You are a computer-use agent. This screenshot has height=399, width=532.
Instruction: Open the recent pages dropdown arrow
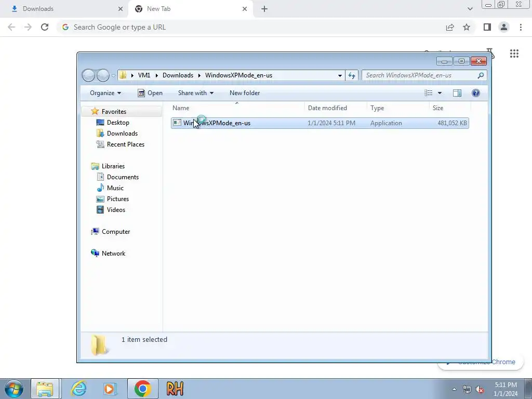[114, 76]
